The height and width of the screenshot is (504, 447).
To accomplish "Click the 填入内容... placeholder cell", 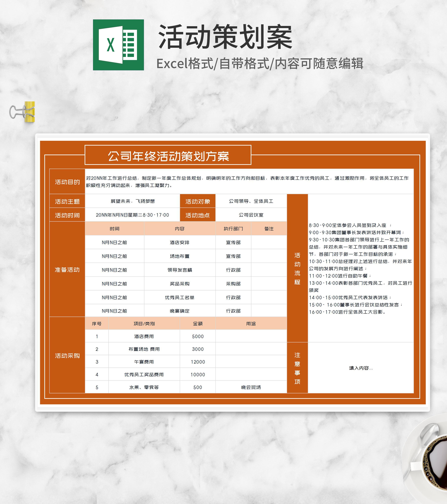I will pos(361,368).
